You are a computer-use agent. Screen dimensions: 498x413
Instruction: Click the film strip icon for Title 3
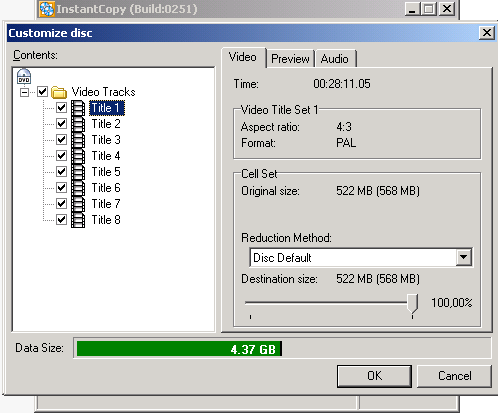(78, 140)
